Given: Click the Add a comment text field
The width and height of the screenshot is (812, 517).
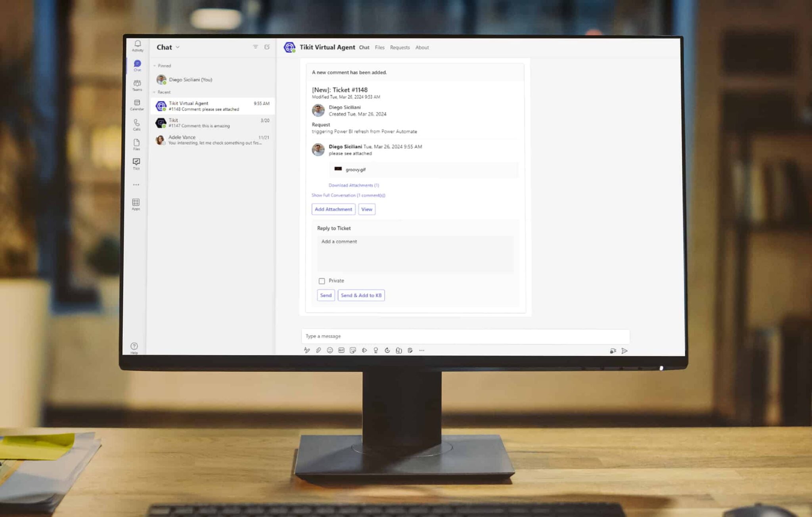Looking at the screenshot, I should [x=415, y=254].
